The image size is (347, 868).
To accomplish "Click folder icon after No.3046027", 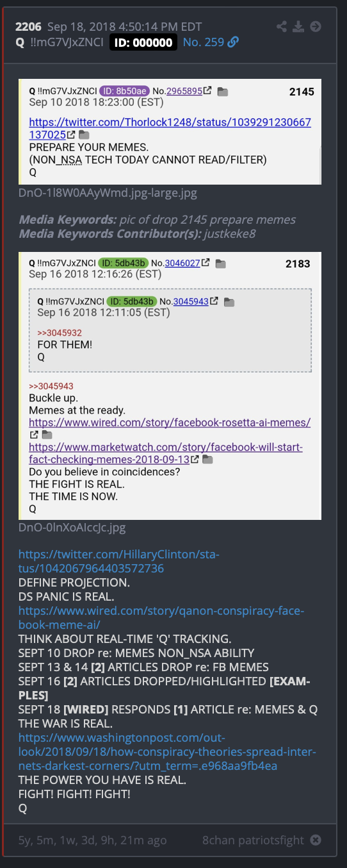I will 220,263.
